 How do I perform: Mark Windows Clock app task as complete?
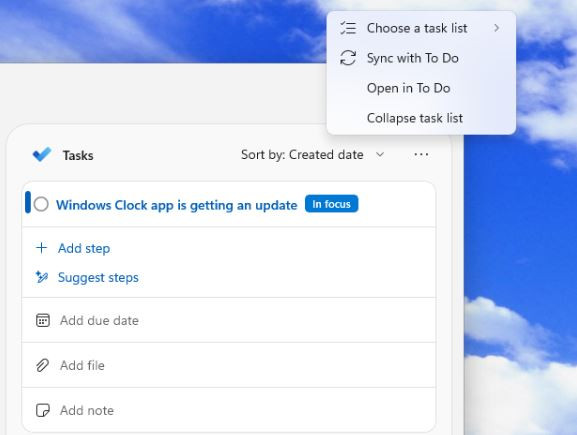41,204
